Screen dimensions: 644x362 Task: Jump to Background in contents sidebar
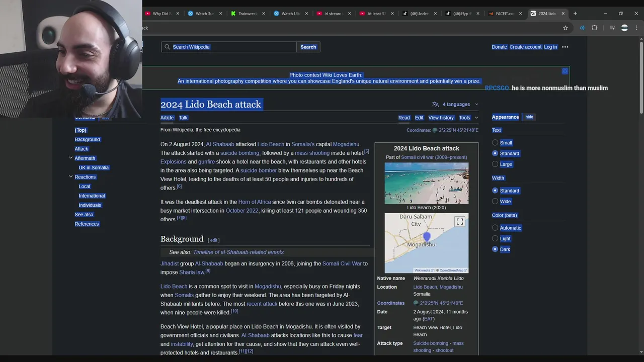pyautogui.click(x=88, y=139)
